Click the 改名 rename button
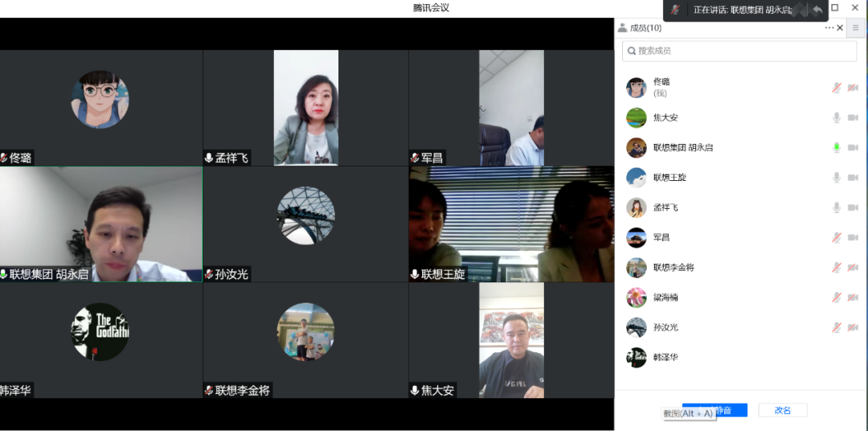Screen dimensions: 868x431 [x=783, y=410]
